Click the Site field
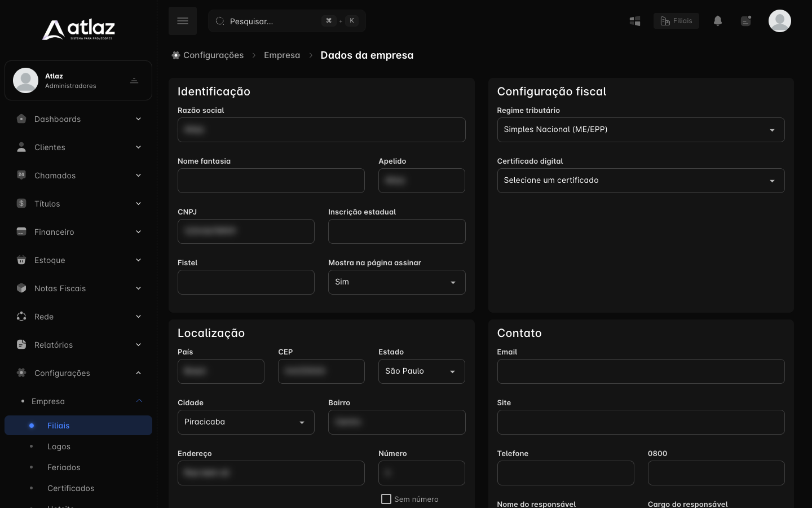812x508 pixels. tap(641, 422)
